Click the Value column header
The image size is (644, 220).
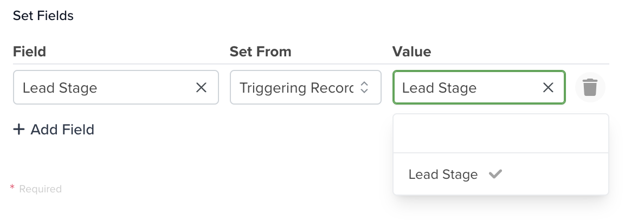coord(411,51)
